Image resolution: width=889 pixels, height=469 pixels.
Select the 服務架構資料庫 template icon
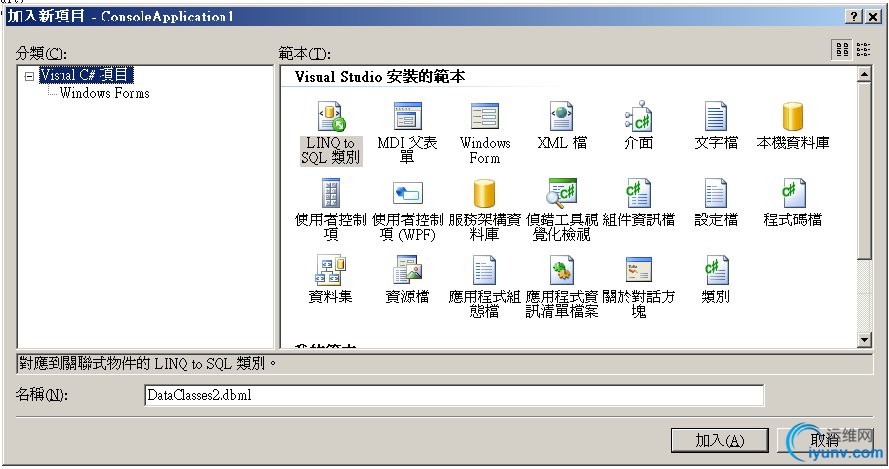(x=485, y=193)
